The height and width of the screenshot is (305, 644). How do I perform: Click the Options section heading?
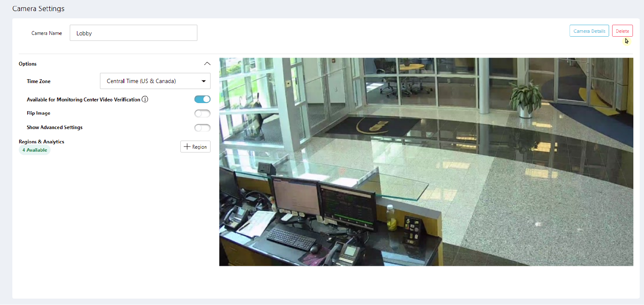(x=28, y=64)
